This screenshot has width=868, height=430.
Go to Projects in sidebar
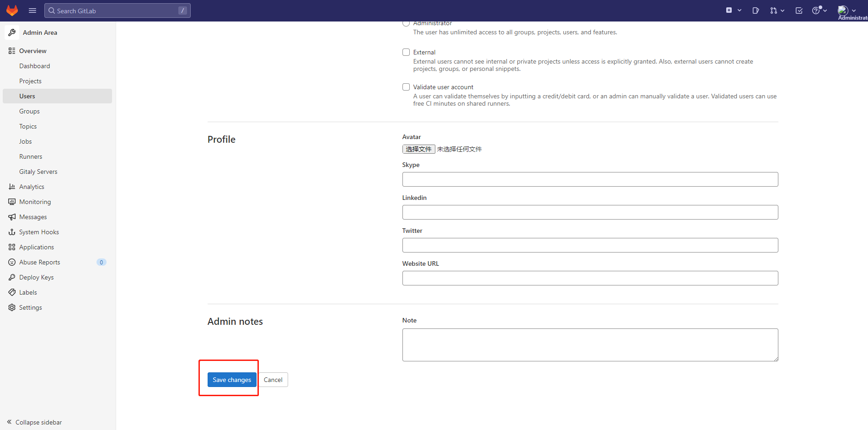coord(30,81)
